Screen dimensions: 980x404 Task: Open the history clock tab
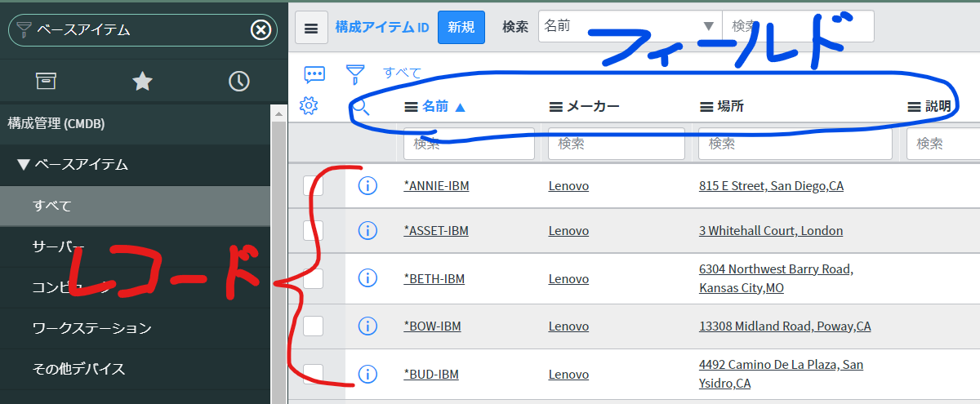[238, 81]
